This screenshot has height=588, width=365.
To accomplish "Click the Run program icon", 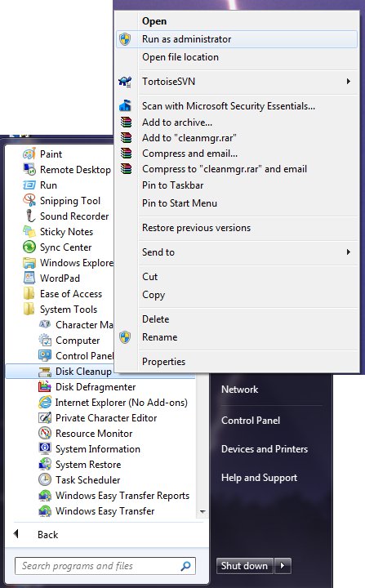I will coord(29,185).
